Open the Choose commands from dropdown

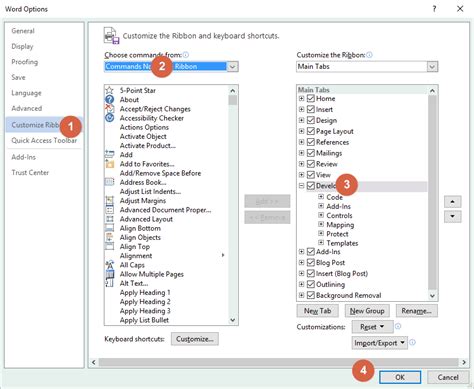point(232,66)
